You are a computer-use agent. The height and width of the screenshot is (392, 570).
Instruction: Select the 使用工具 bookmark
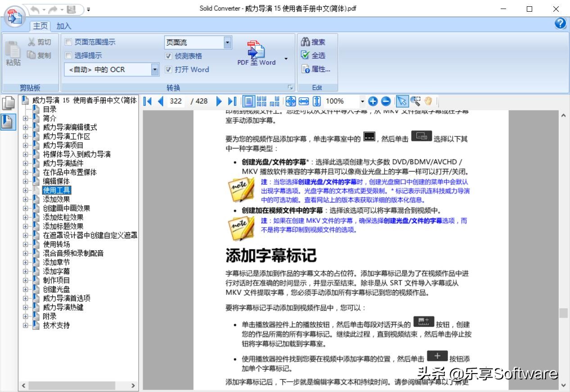57,190
